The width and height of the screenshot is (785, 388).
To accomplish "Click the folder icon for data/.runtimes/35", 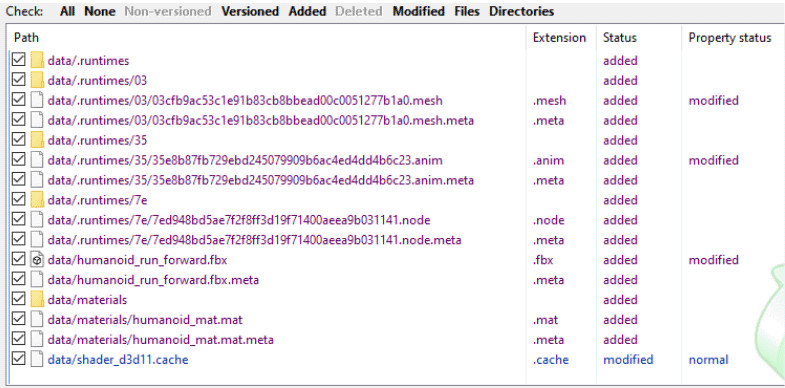I will [37, 140].
